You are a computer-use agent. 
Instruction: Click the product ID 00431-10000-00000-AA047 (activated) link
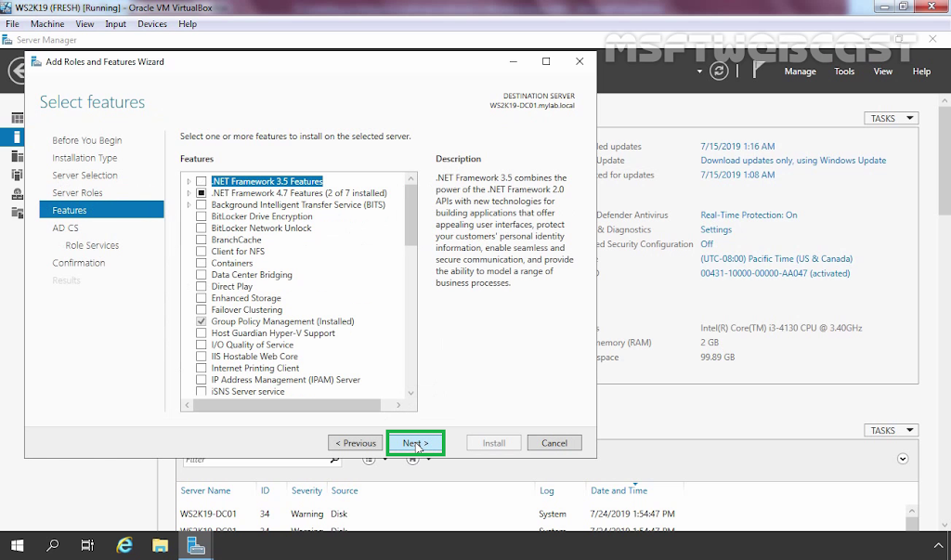click(775, 273)
